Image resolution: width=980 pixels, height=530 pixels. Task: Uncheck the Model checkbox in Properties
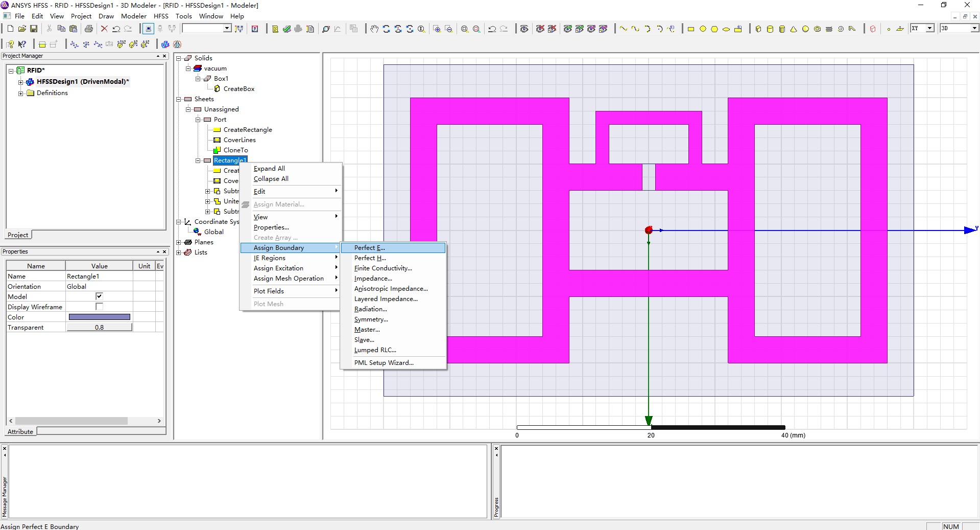click(x=99, y=296)
